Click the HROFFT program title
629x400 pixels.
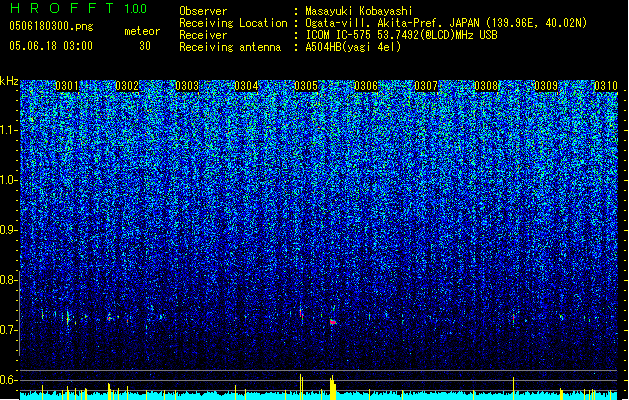pyautogui.click(x=62, y=8)
